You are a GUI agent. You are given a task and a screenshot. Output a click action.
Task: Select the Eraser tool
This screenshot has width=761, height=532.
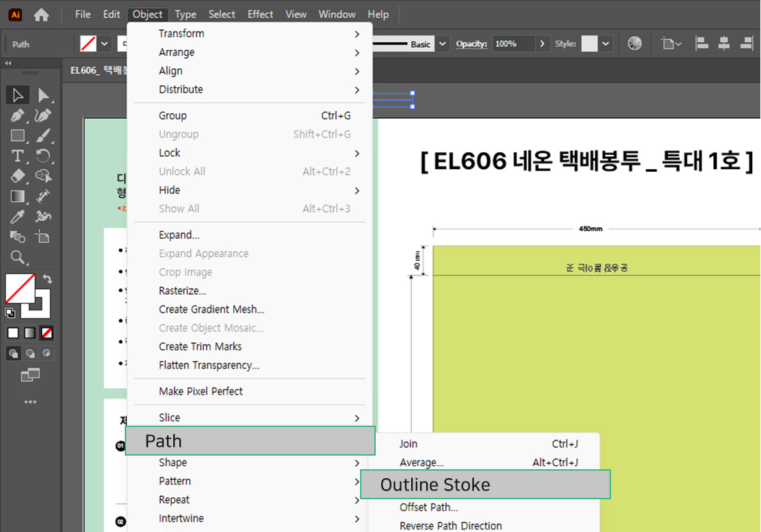18,176
